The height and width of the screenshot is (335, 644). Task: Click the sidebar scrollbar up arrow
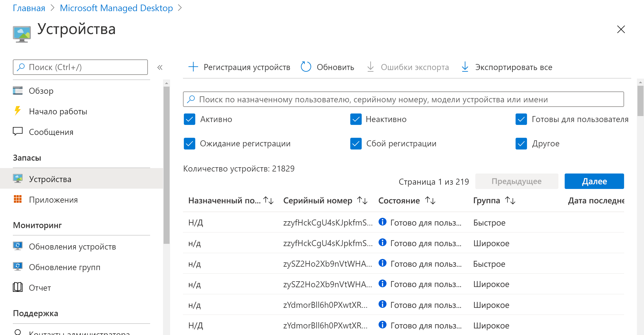167,83
